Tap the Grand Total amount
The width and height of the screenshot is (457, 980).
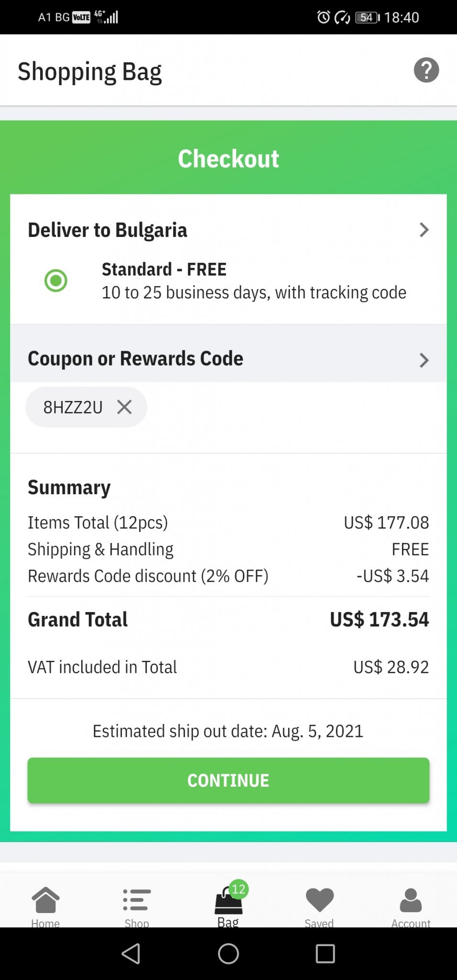pos(379,620)
